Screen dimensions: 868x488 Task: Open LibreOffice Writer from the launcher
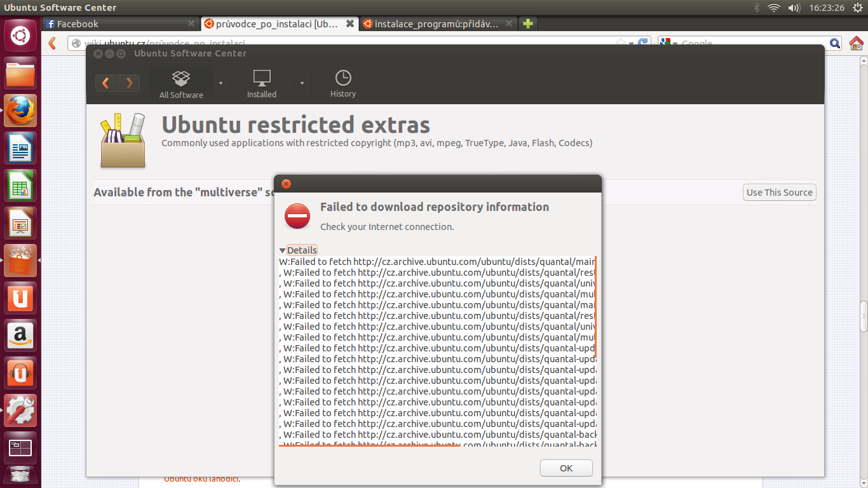[20, 148]
